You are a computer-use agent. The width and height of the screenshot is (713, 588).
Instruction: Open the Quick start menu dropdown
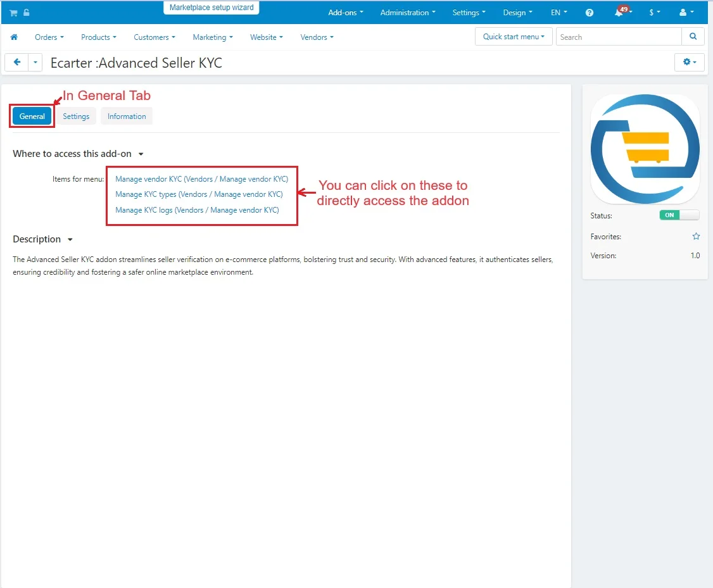513,37
